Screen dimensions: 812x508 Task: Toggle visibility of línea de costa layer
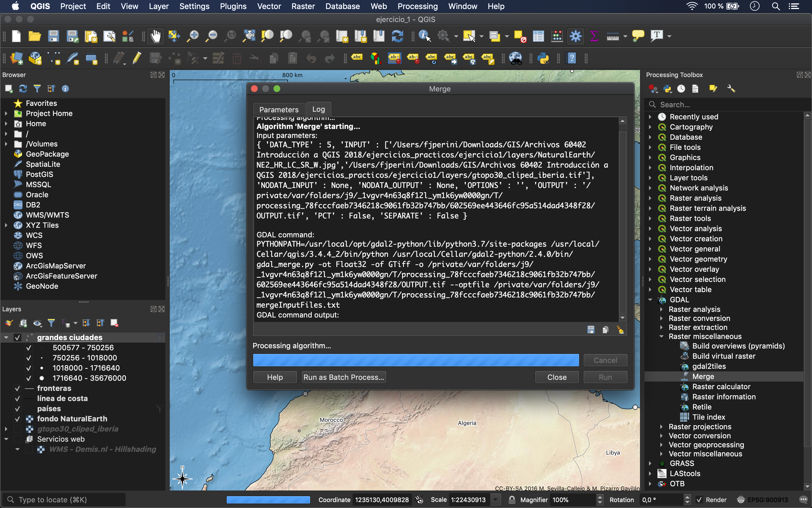tap(17, 398)
